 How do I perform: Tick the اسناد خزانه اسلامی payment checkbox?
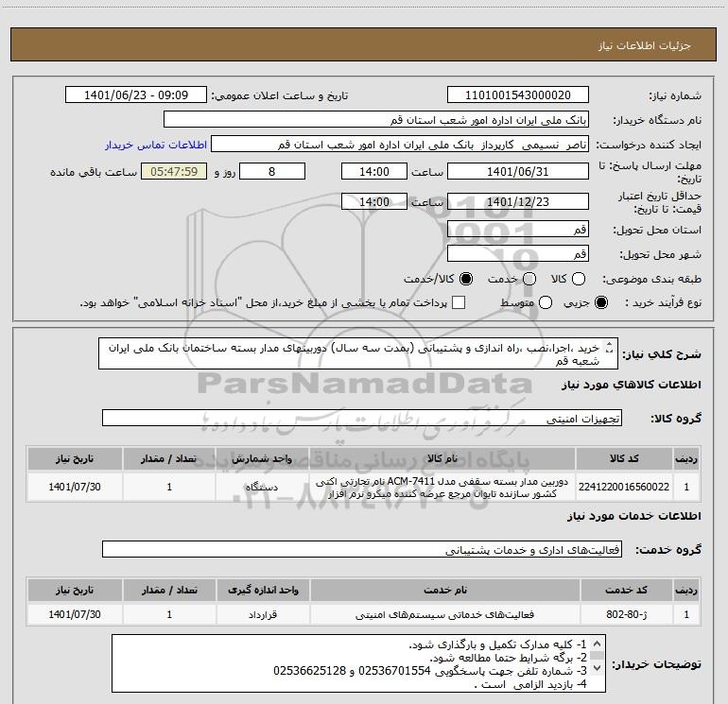point(459,302)
